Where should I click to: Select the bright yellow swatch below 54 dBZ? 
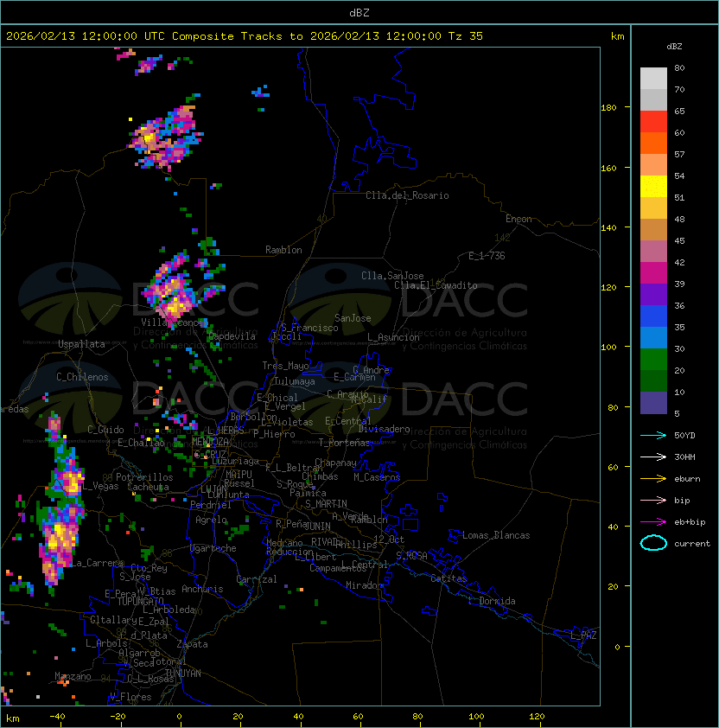coord(653,187)
